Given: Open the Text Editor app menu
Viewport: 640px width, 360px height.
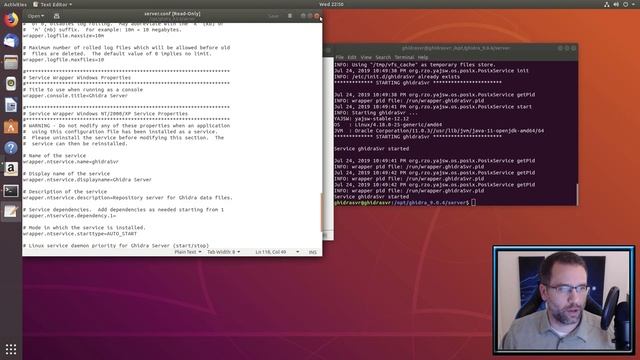Looking at the screenshot, I should 53,4.
